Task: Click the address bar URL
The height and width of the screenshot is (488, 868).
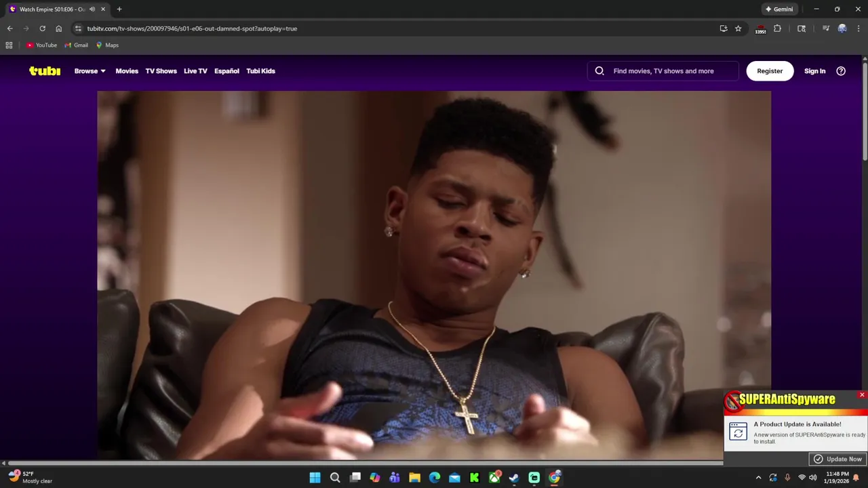Action: pos(192,28)
